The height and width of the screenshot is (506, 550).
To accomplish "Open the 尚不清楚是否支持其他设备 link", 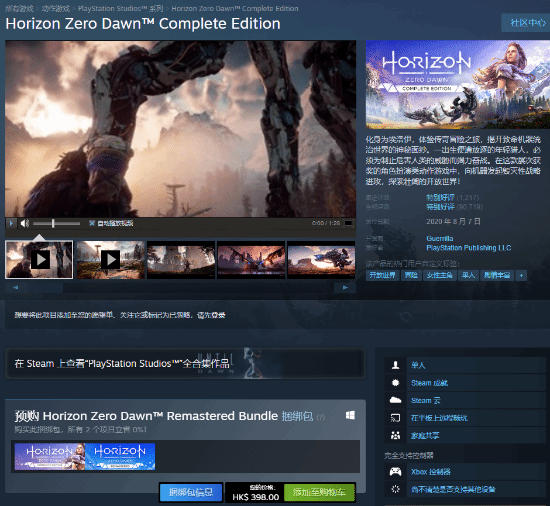I will coord(453,489).
